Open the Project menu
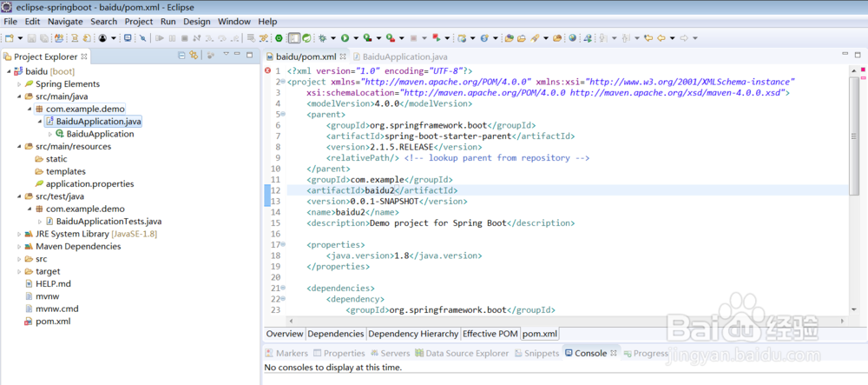The width and height of the screenshot is (868, 385). (138, 22)
